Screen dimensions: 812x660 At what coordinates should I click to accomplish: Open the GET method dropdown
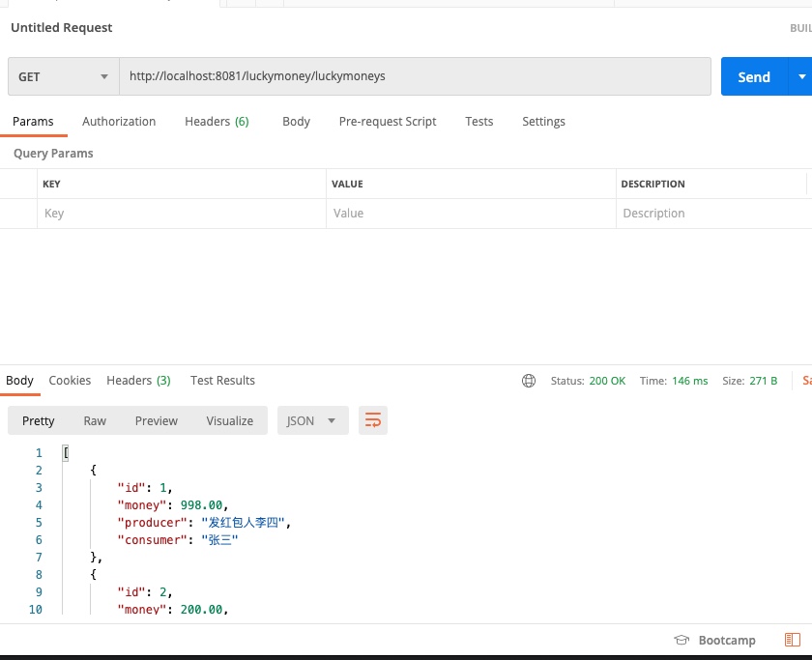(x=63, y=76)
